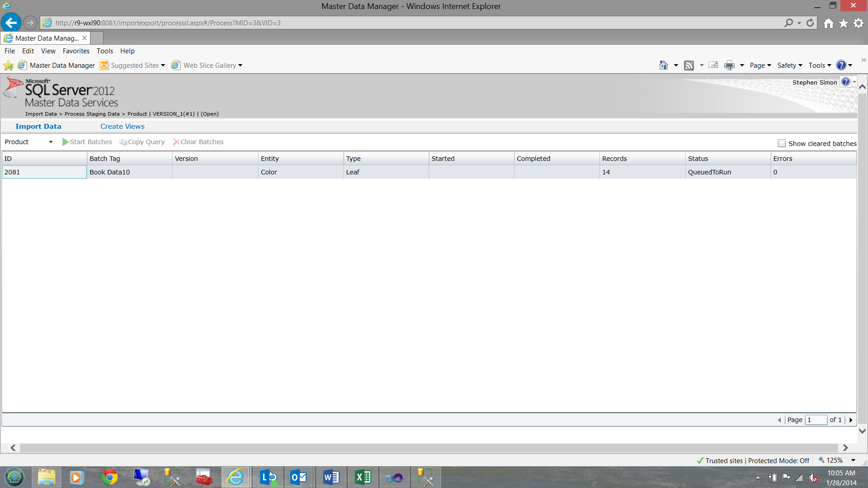Click the Page number input field
The height and width of the screenshot is (488, 868).
pos(816,420)
